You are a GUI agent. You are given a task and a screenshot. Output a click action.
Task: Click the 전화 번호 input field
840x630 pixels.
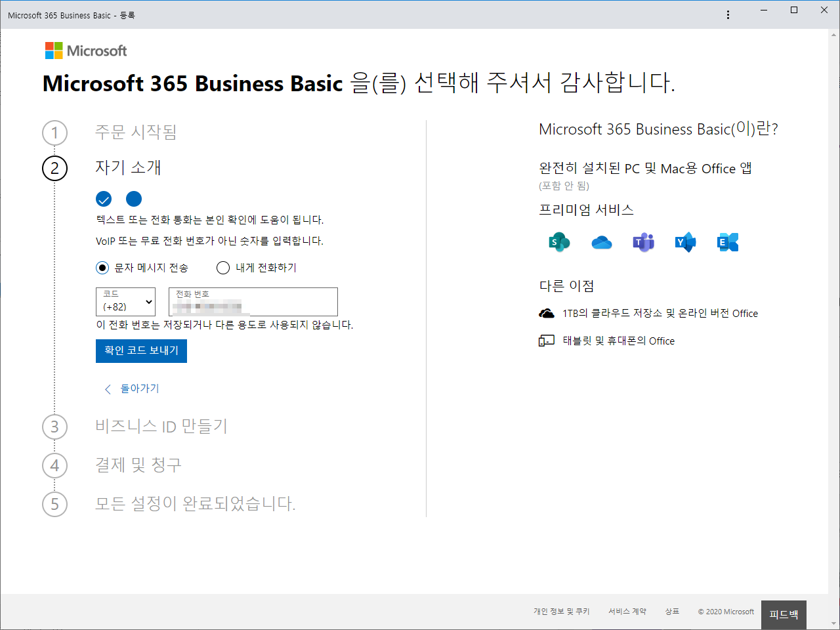pyautogui.click(x=253, y=302)
